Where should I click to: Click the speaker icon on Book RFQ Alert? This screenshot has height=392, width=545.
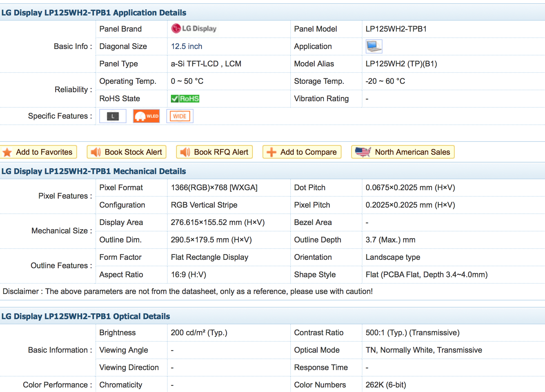tap(185, 152)
